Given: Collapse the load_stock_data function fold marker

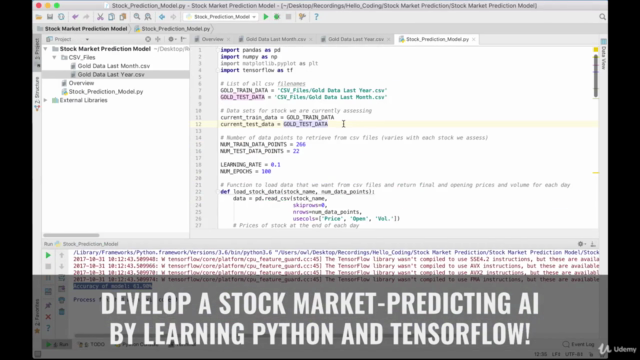Looking at the screenshot, I should (218, 192).
